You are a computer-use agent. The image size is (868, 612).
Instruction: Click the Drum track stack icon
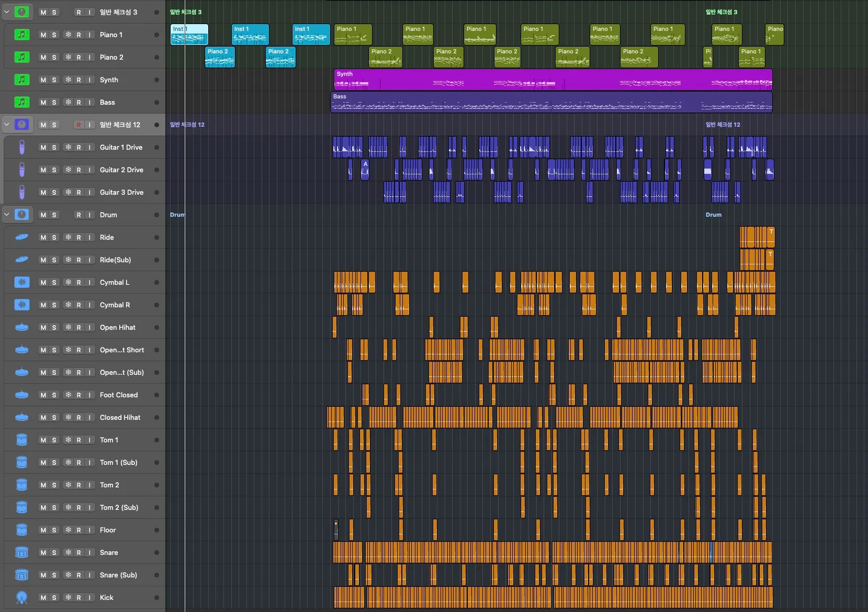point(21,215)
